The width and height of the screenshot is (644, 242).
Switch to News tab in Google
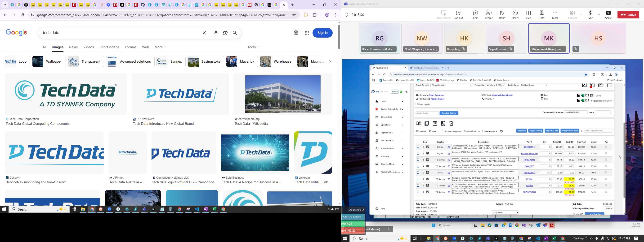(73, 47)
